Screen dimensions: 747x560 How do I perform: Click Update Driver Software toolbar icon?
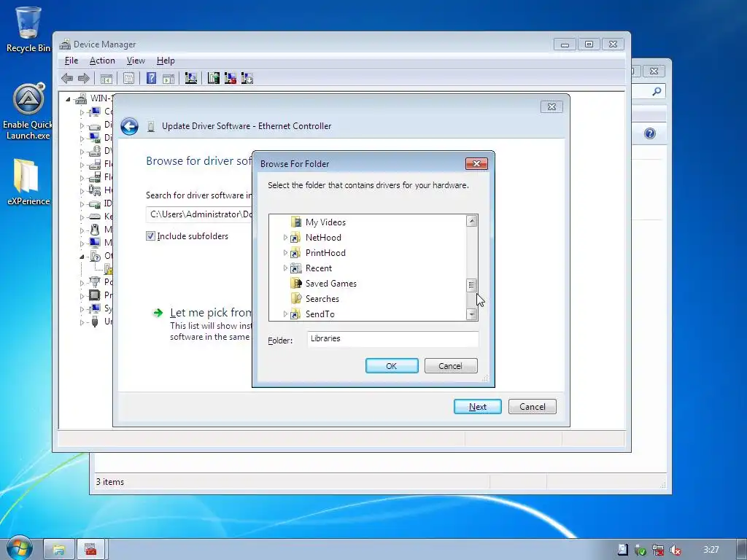click(x=214, y=78)
